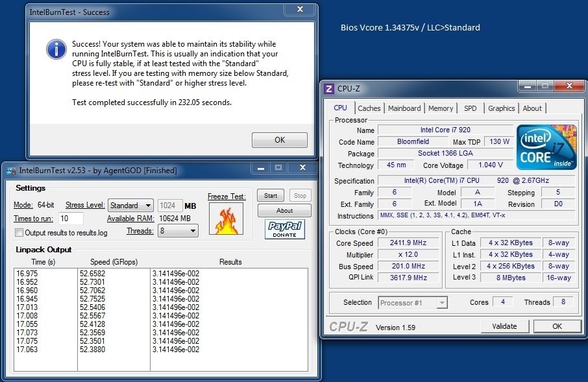Click the 1.040 V core voltage value
588x382 pixels.
tap(490, 165)
